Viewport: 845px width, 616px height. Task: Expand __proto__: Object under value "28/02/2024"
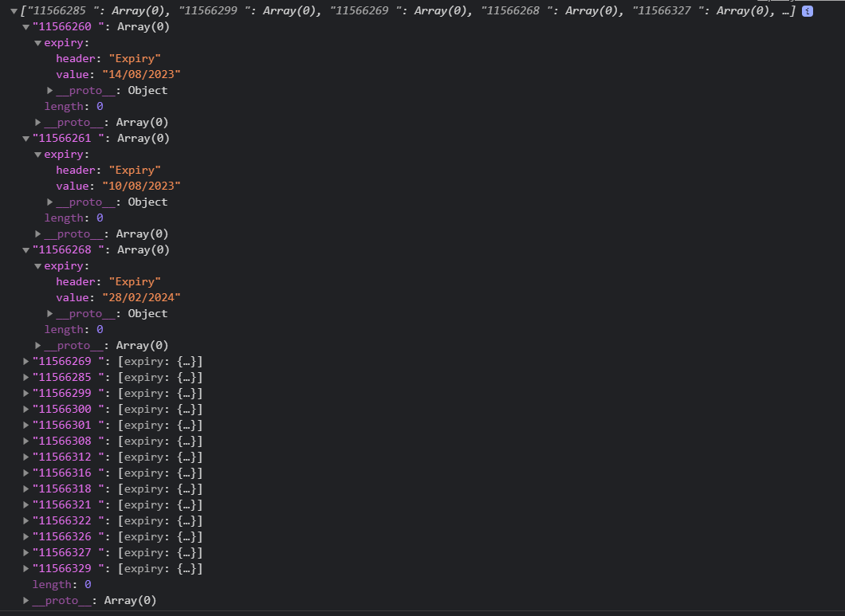[49, 314]
